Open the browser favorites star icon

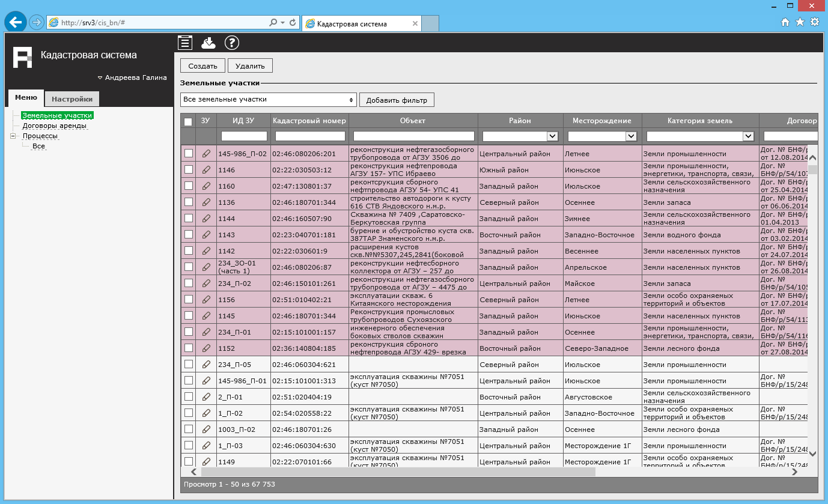[800, 22]
